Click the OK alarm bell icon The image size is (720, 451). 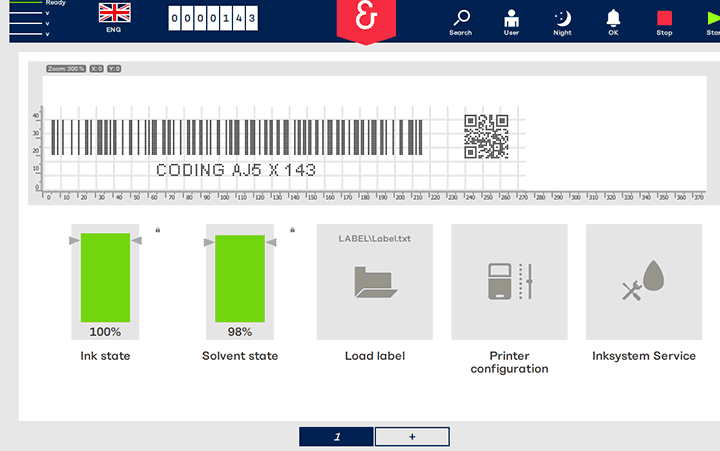[x=613, y=19]
